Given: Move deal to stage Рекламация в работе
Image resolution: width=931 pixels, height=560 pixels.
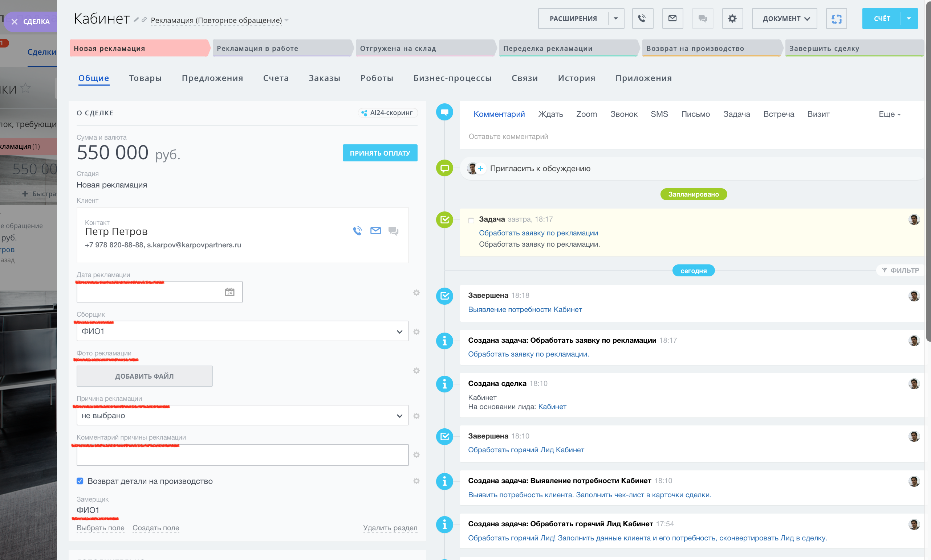Looking at the screenshot, I should pos(282,48).
